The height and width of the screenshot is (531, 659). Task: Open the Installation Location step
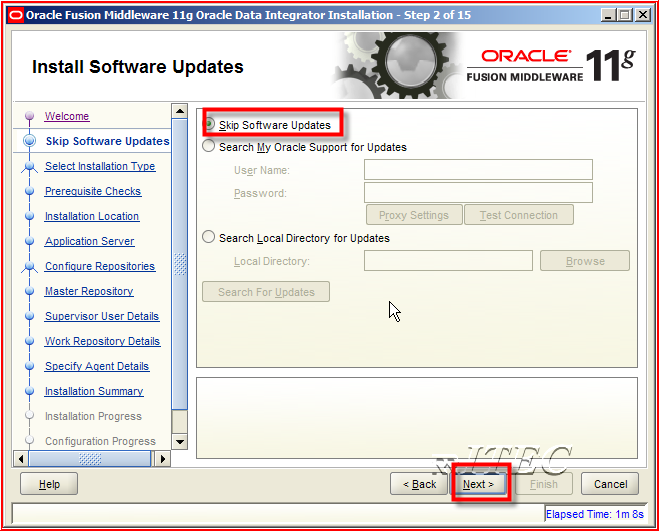[92, 216]
